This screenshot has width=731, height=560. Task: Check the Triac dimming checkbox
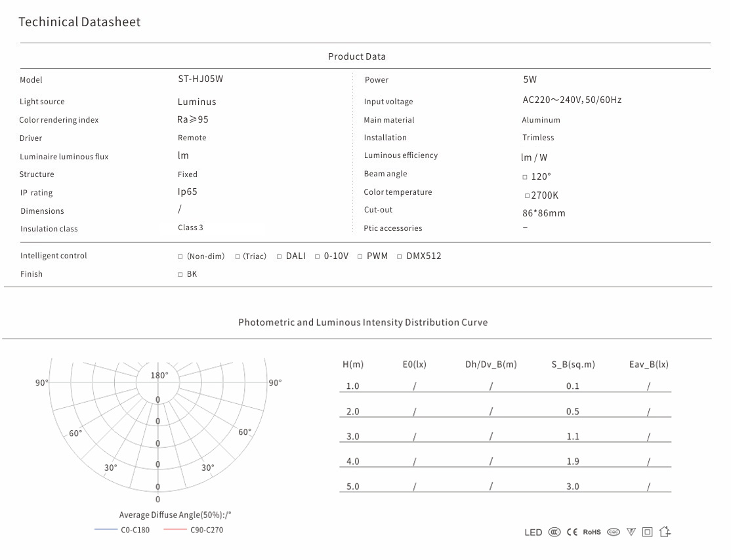click(x=238, y=257)
